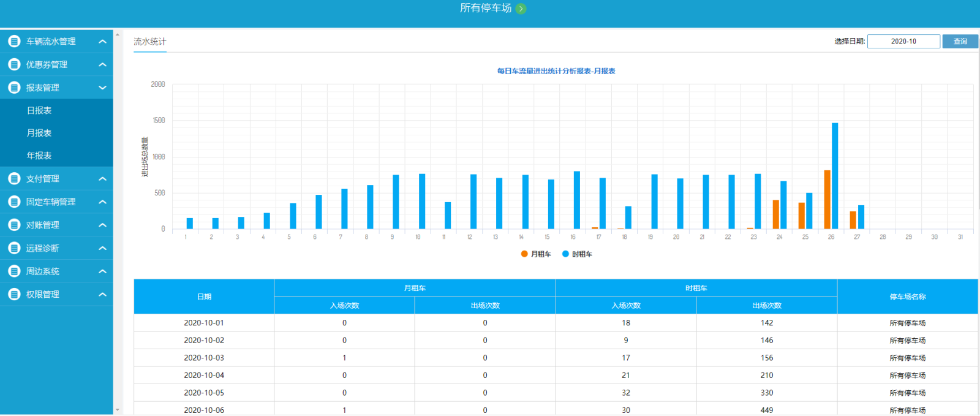Select the 流水统计 tab
This screenshot has height=416, width=980.
[149, 42]
